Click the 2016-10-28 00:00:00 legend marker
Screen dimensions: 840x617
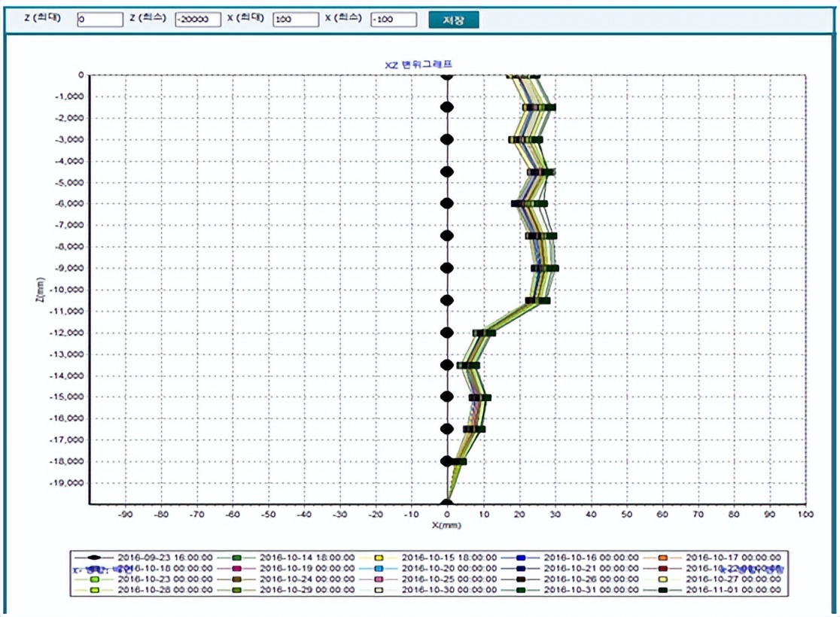(94, 591)
